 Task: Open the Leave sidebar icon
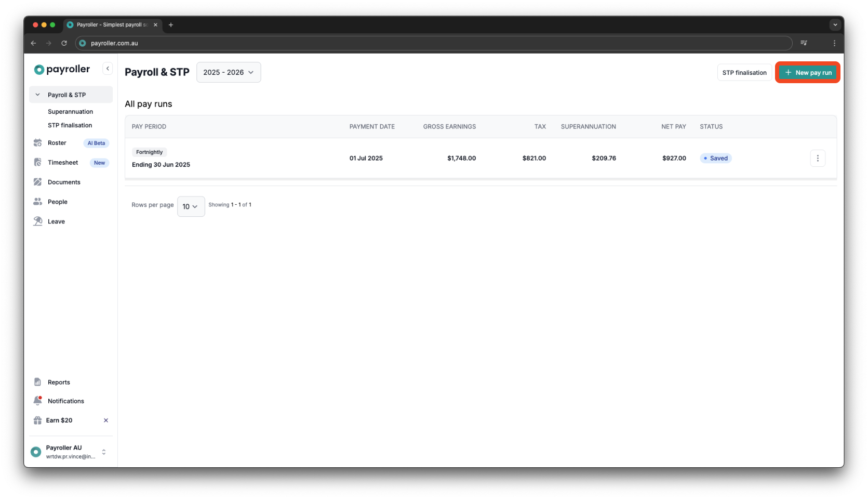[38, 221]
